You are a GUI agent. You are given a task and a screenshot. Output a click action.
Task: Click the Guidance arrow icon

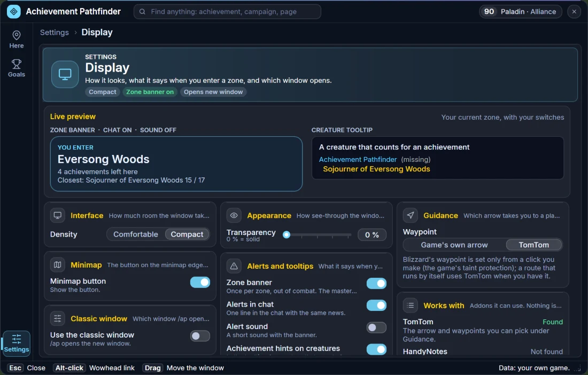click(x=410, y=215)
